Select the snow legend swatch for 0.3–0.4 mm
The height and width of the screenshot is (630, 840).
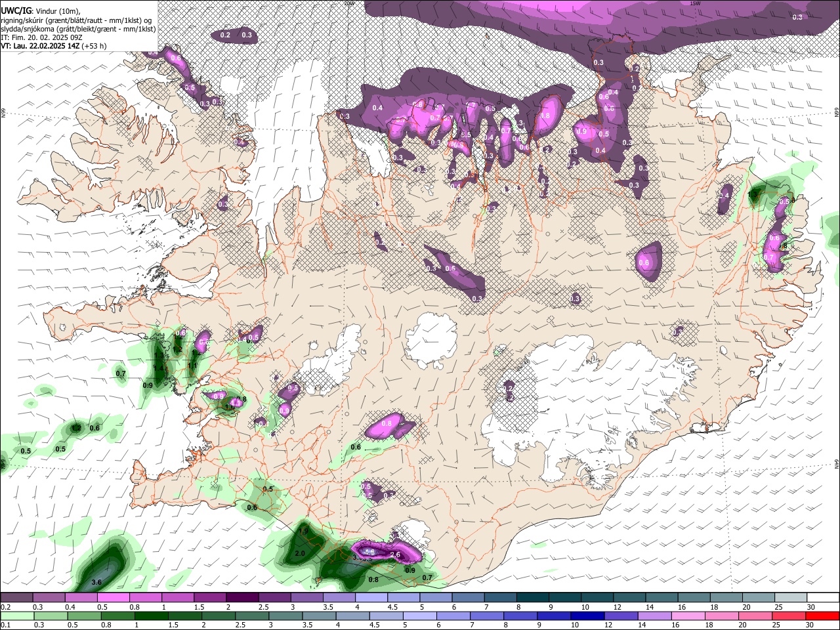click(x=49, y=598)
